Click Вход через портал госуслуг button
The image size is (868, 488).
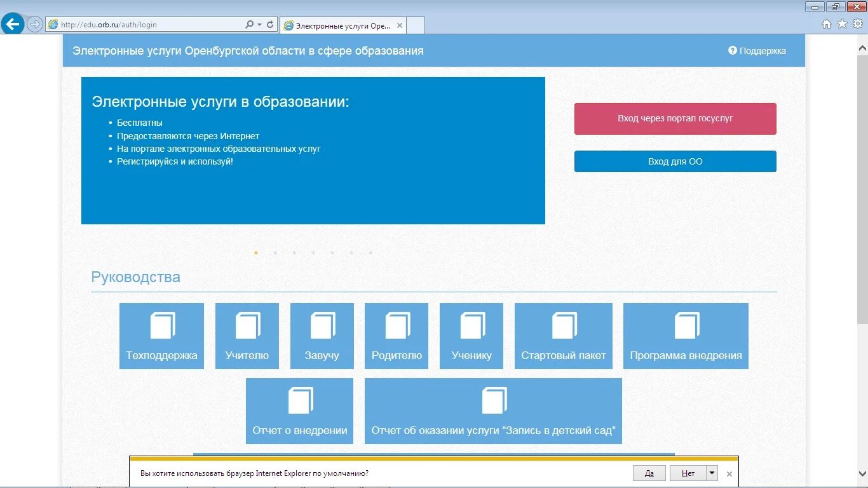675,119
